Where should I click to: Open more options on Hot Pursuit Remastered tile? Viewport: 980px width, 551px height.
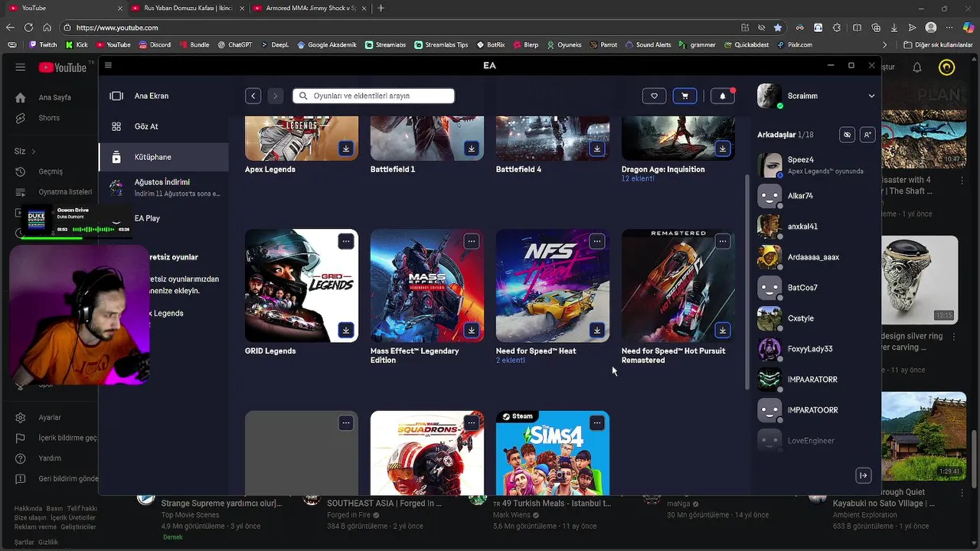coord(723,241)
